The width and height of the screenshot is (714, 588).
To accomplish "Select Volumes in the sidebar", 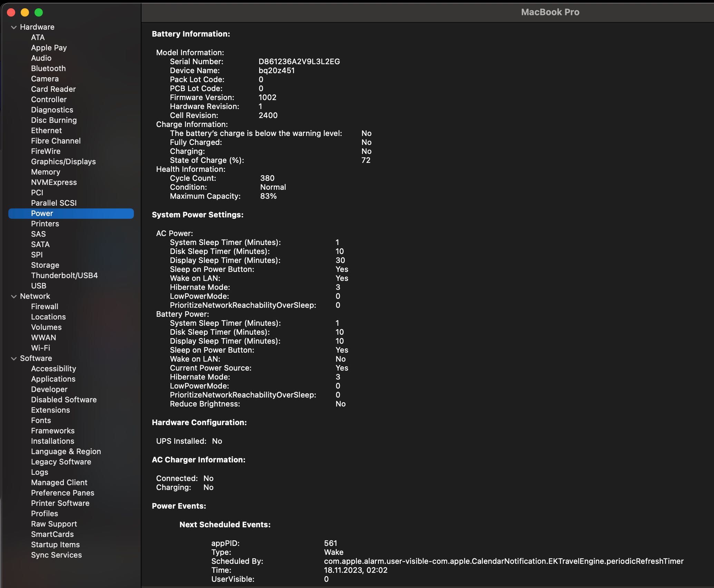I will (x=46, y=327).
